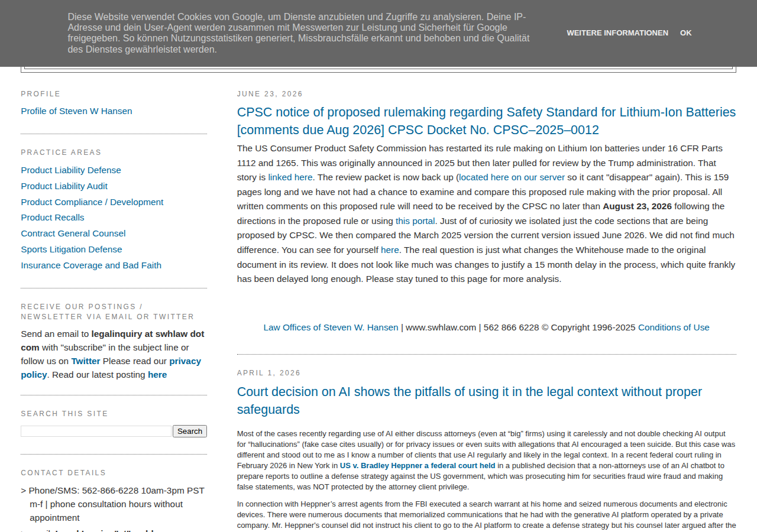This screenshot has width=757, height=532.
Task: Follow the Twitter link in sidebar
Action: point(86,361)
